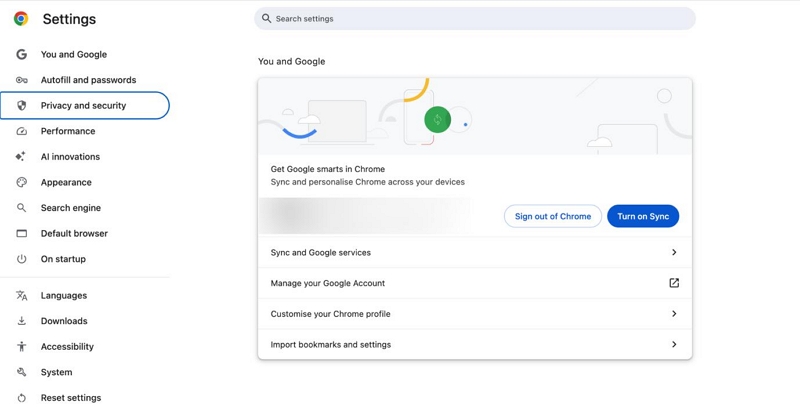Select System in the sidebar
The image size is (800, 413).
click(85, 372)
